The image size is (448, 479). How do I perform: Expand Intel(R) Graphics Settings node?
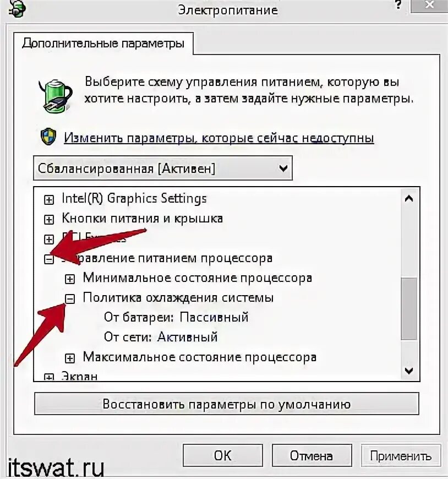49,200
